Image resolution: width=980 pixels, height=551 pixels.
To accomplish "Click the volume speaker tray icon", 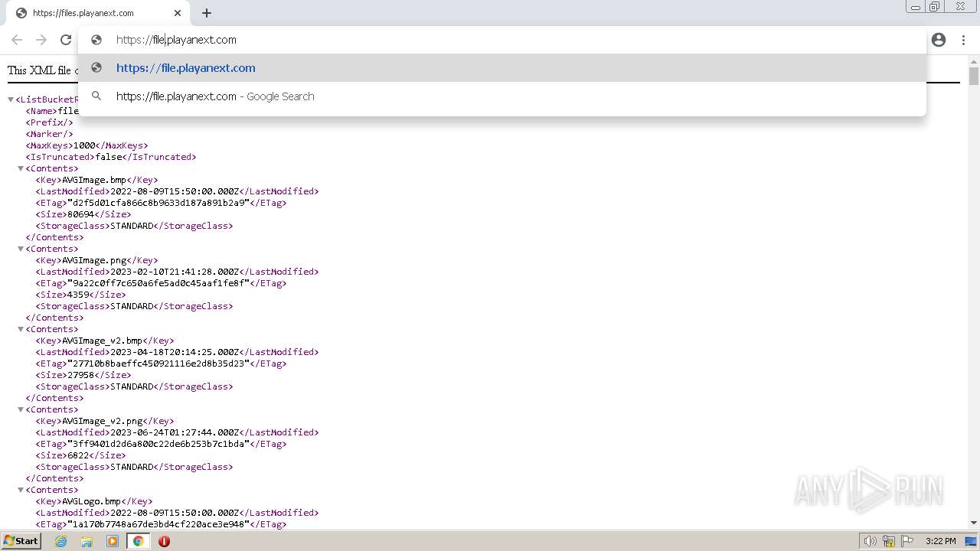I will (x=871, y=541).
